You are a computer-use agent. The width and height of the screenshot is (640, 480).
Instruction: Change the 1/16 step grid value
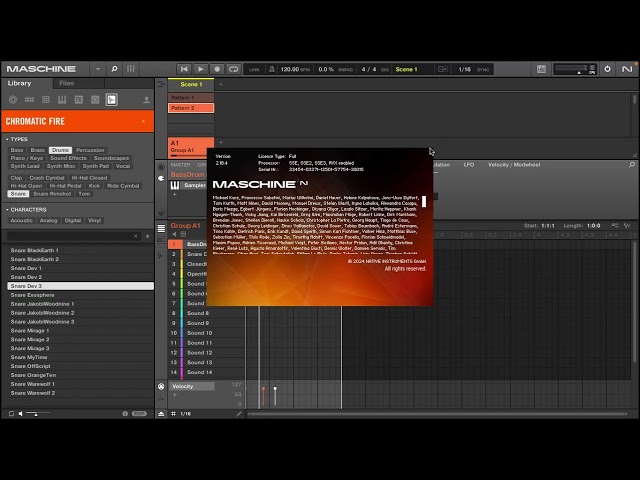click(185, 414)
